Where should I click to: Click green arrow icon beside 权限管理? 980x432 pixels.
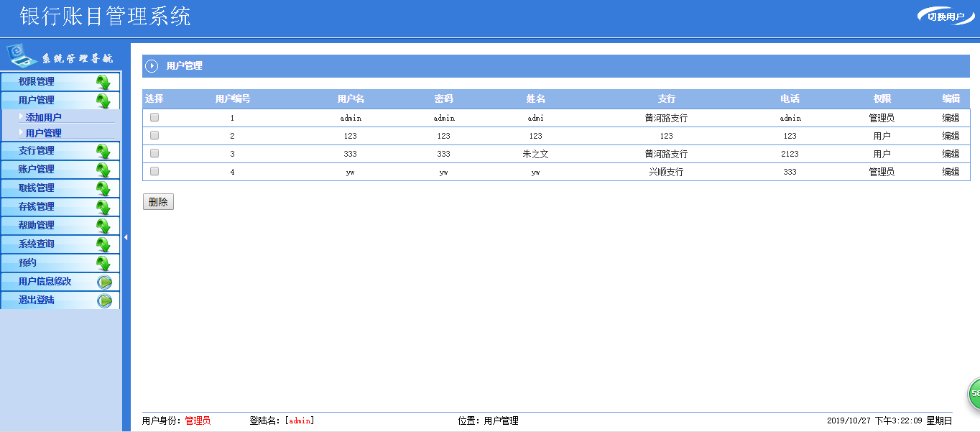pos(103,82)
